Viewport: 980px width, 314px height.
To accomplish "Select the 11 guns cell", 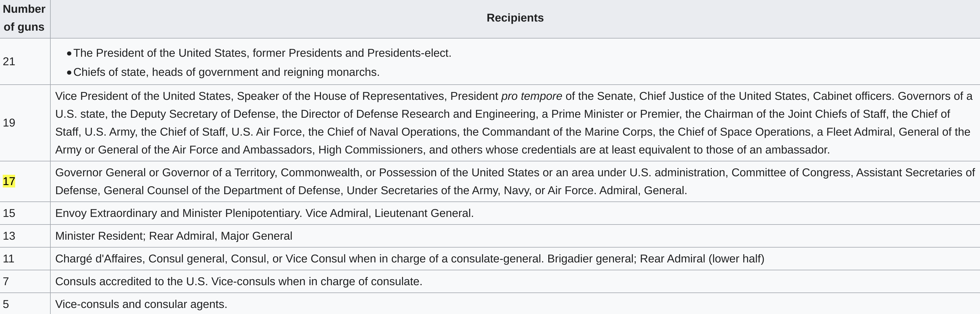I will (25, 258).
